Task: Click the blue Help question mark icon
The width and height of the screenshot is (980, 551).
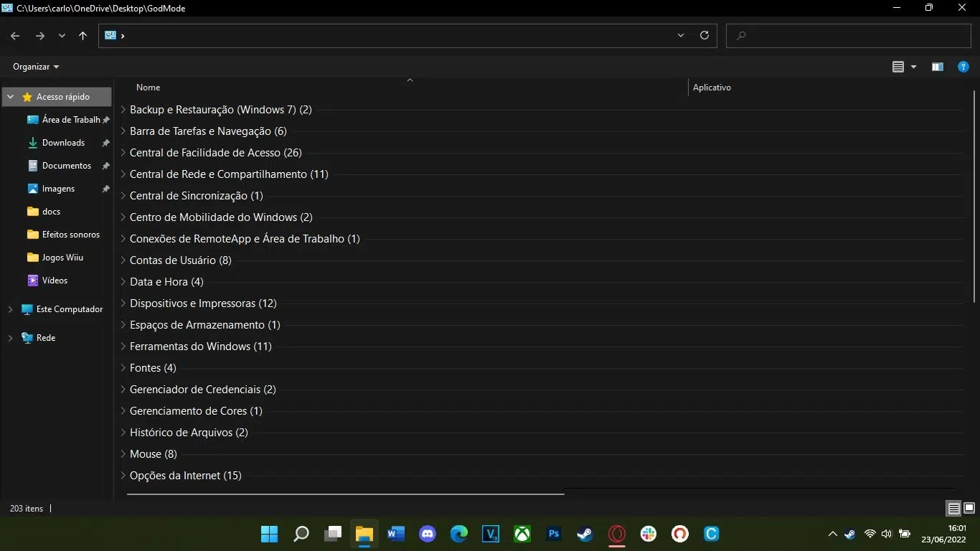Action: point(963,67)
